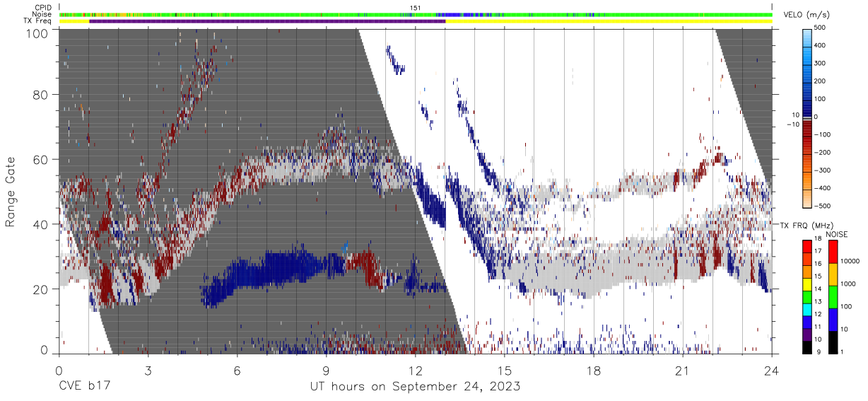868x401 pixels.
Task: Click the y-axis tick 80
Action: 40,95
